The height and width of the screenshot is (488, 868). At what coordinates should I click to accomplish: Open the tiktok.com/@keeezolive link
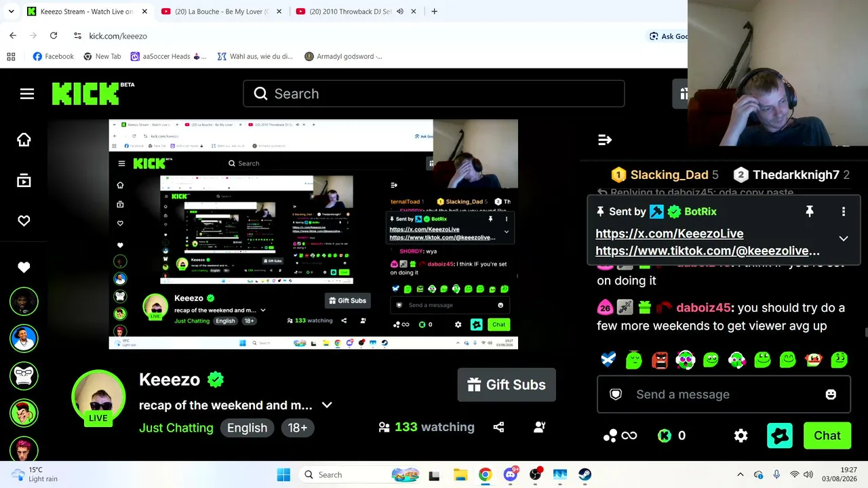(707, 251)
